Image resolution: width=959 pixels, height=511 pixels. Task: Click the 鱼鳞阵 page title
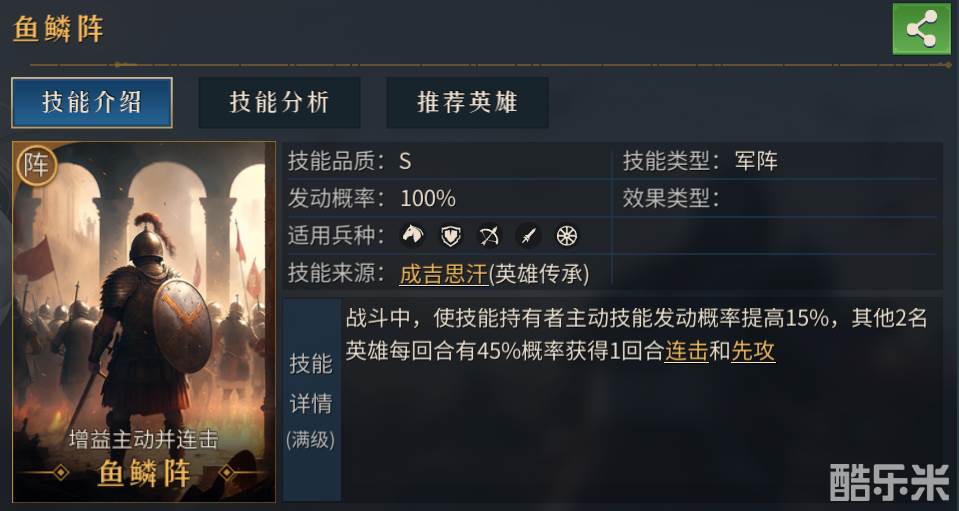pyautogui.click(x=58, y=29)
